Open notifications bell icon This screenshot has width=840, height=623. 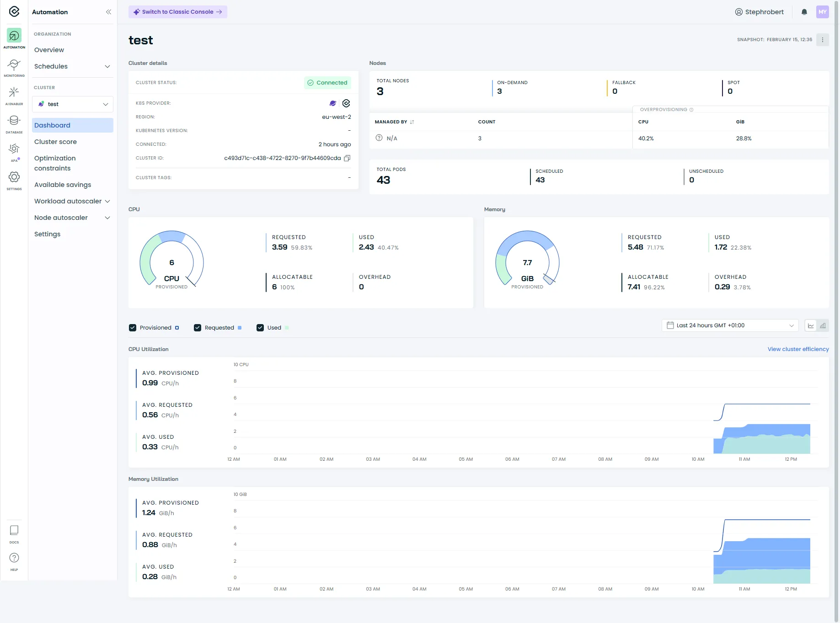click(x=804, y=12)
